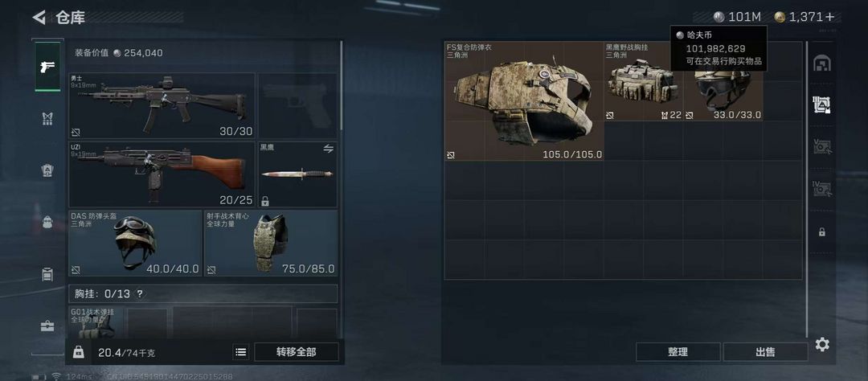868x381 pixels.
Task: Open the list view menu icon
Action: [241, 351]
